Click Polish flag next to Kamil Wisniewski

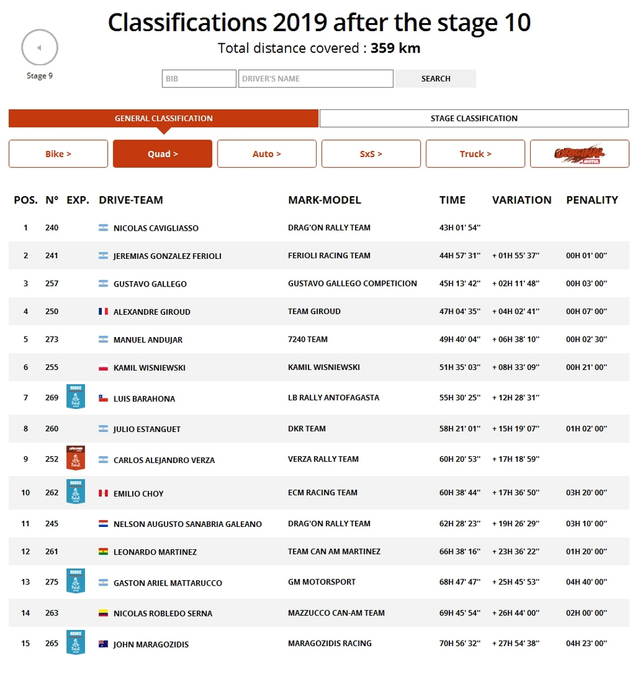pos(103,368)
